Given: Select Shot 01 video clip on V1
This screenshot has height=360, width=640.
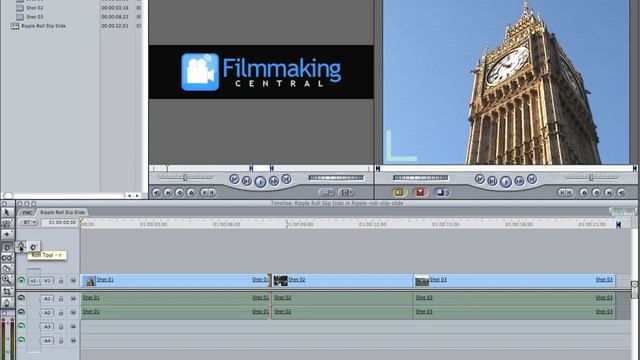Looking at the screenshot, I should click(175, 280).
